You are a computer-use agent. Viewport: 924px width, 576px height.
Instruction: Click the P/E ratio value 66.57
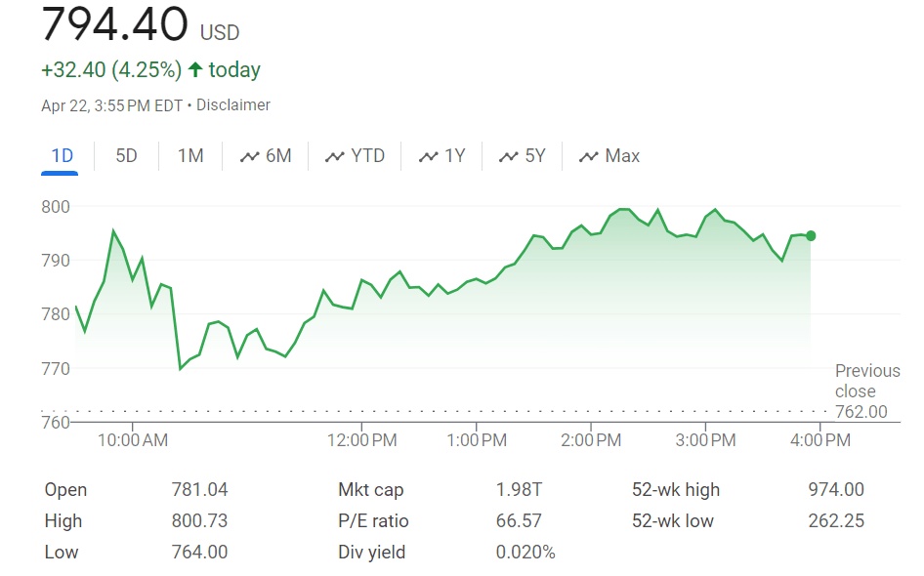[x=519, y=521]
